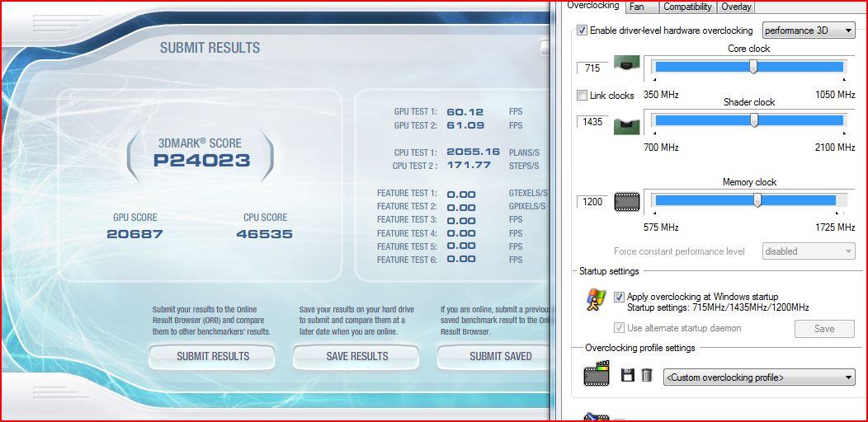Toggle Use alternate startup daemon checkbox
The image size is (868, 422).
(x=619, y=327)
